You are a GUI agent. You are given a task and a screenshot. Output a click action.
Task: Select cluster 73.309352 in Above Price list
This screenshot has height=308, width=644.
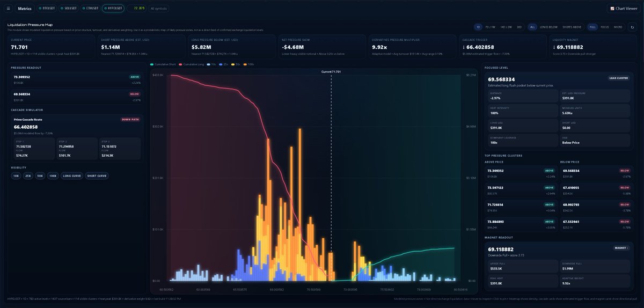point(522,173)
